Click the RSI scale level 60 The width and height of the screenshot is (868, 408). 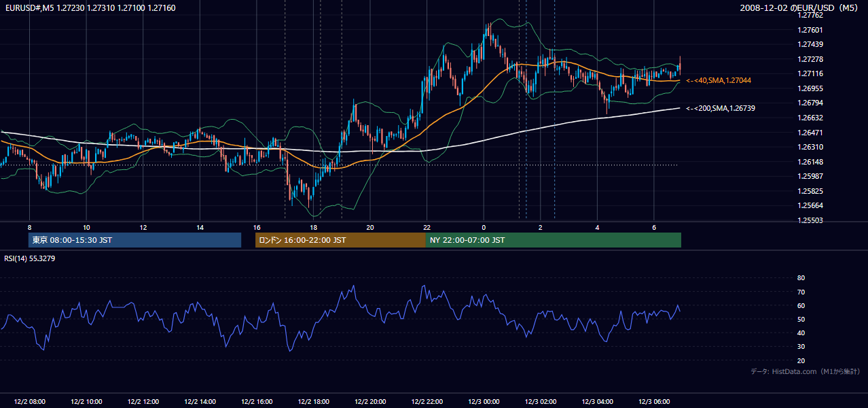pyautogui.click(x=801, y=305)
